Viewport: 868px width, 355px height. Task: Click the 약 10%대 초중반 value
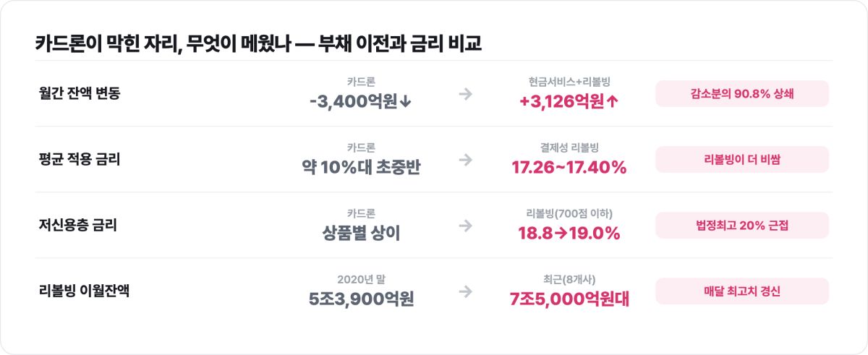click(361, 168)
